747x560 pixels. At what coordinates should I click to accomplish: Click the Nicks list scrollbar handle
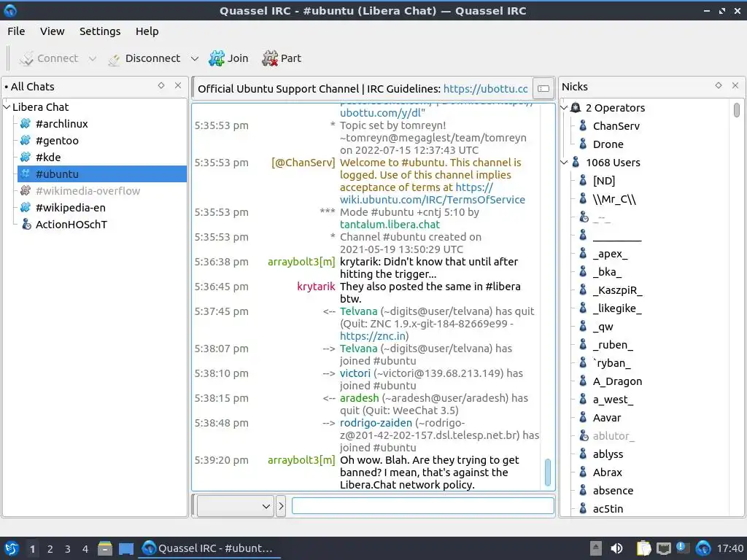[737, 110]
